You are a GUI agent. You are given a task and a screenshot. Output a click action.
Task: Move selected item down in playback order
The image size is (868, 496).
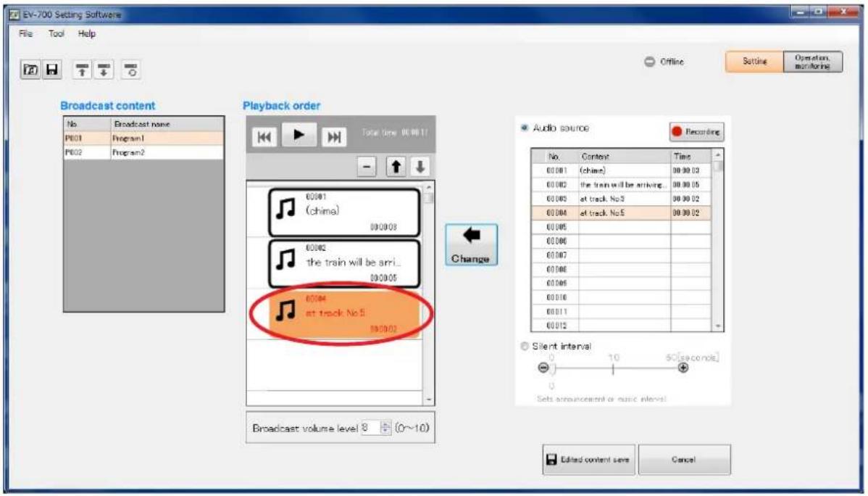point(420,166)
